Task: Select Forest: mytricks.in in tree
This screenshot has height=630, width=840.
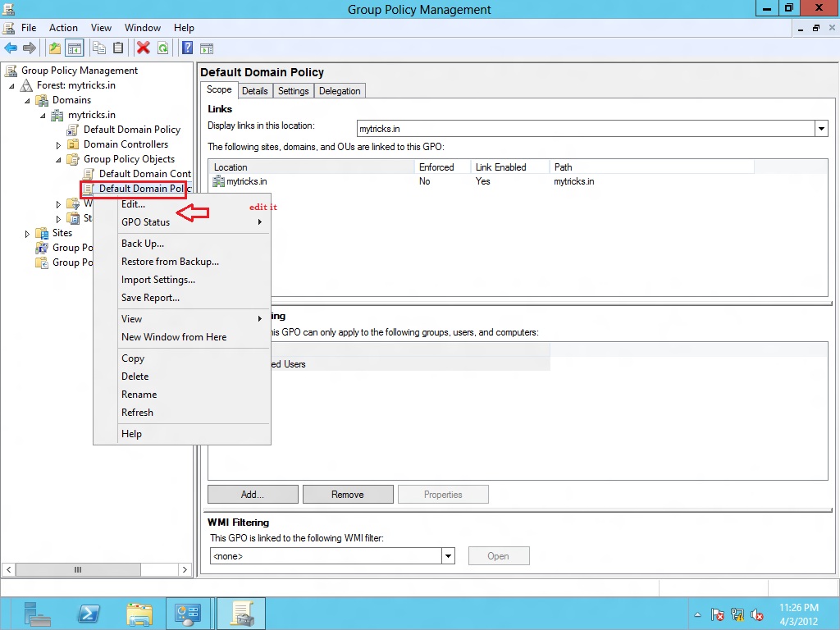Action: tap(76, 85)
